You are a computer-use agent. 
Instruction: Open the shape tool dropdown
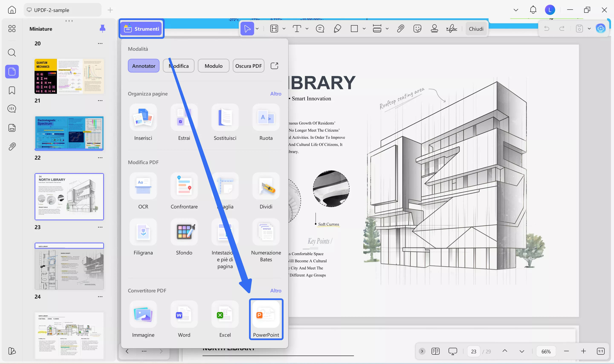coord(364,29)
